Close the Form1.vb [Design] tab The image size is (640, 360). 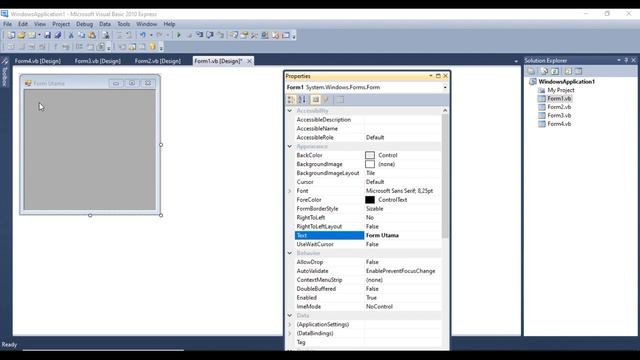pos(249,61)
